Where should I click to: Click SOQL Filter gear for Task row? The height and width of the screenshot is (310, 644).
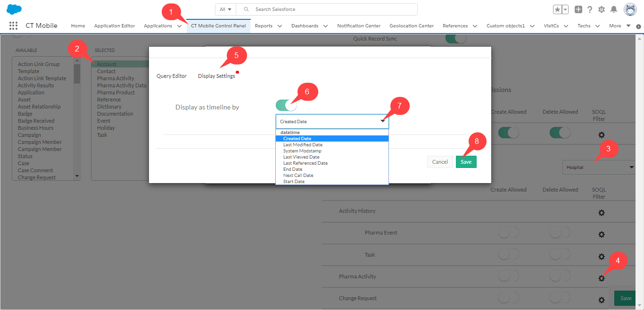coord(601,257)
